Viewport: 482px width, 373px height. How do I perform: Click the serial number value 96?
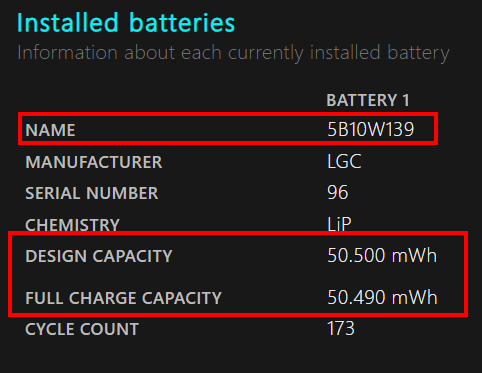pos(338,192)
